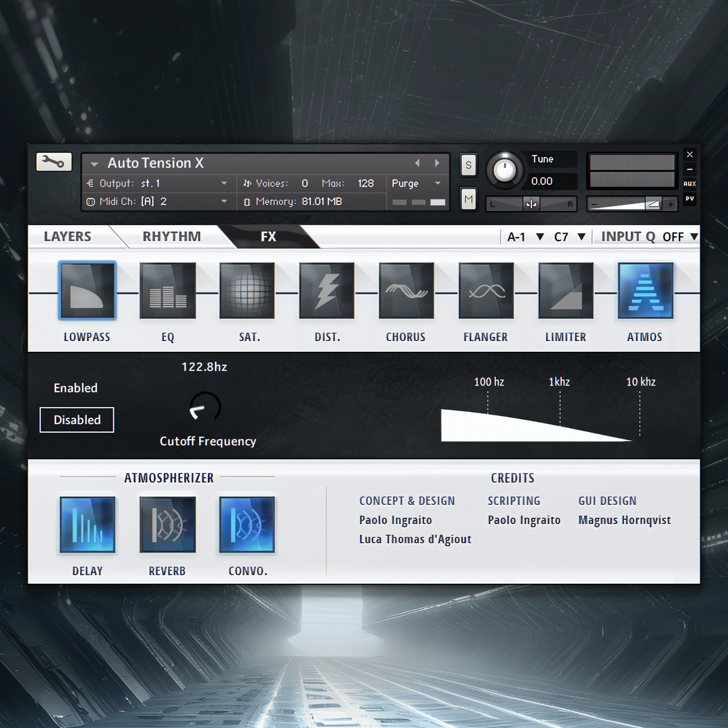Click the Max voices value 128
Viewport: 728px width, 728px height.
click(x=366, y=183)
